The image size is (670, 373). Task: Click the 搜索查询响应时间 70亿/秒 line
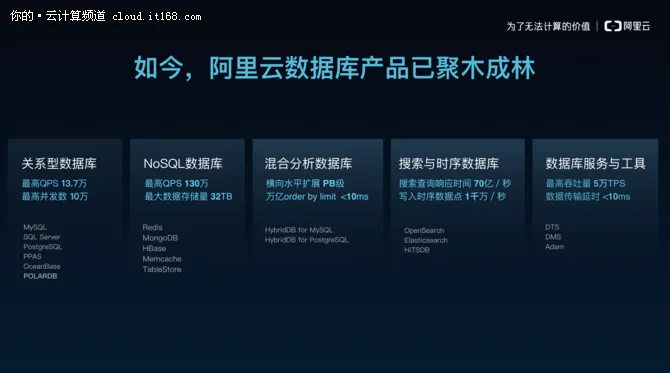pos(455,183)
